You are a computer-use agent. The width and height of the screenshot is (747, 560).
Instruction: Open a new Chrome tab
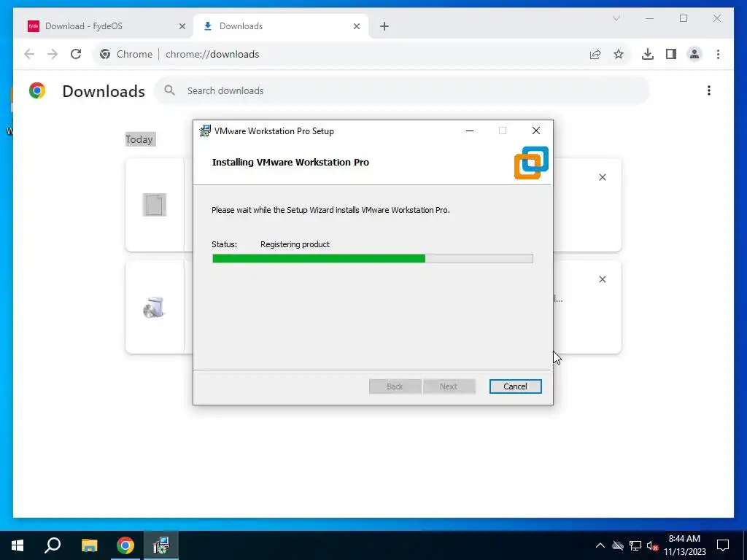(x=384, y=26)
